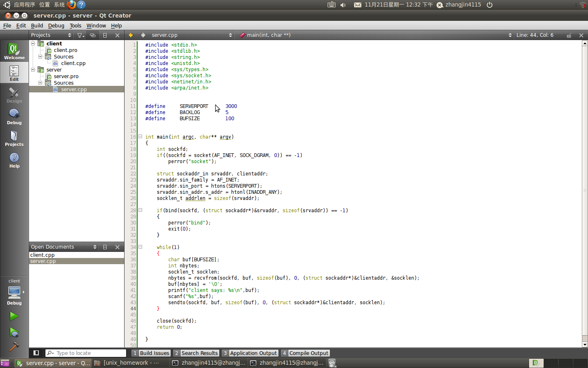Switch to Edit mode in sidebar
Viewport: 588px width, 368px height.
click(14, 73)
